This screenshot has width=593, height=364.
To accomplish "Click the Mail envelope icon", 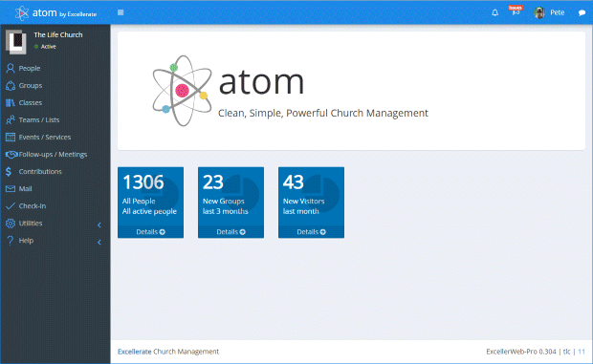I will tap(11, 189).
